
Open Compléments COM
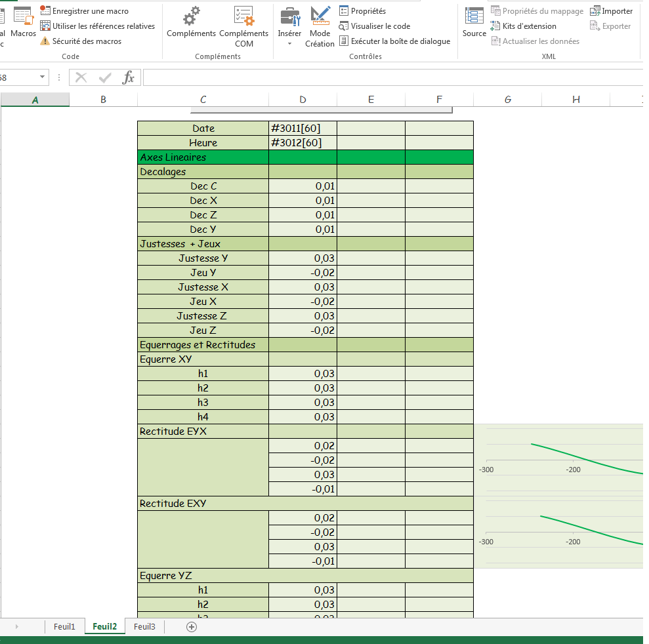pos(244,25)
